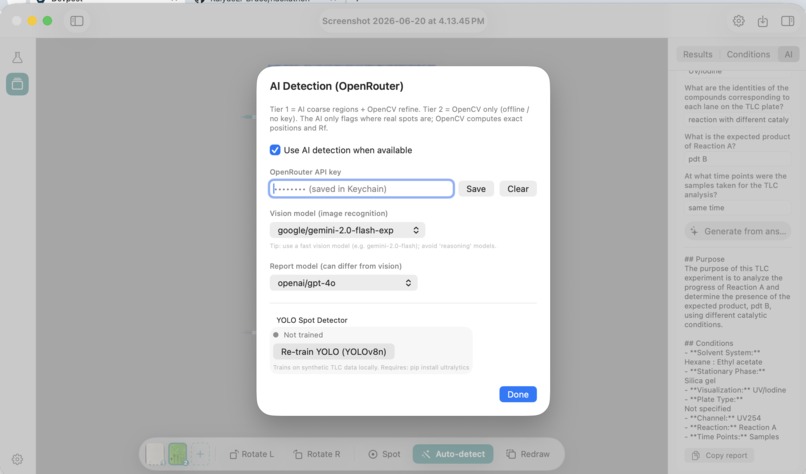Rotate the image right with Rotate R

317,454
